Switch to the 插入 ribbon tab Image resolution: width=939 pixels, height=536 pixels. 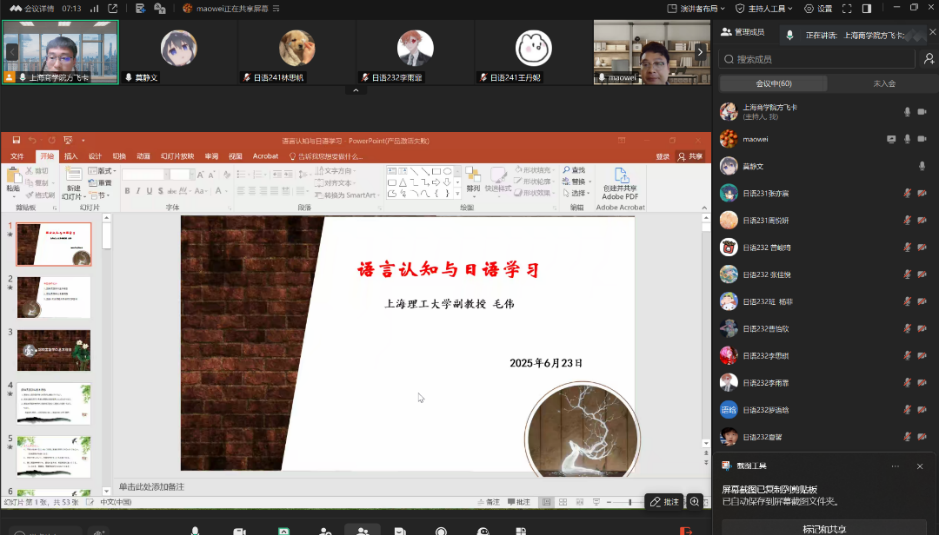(x=71, y=156)
